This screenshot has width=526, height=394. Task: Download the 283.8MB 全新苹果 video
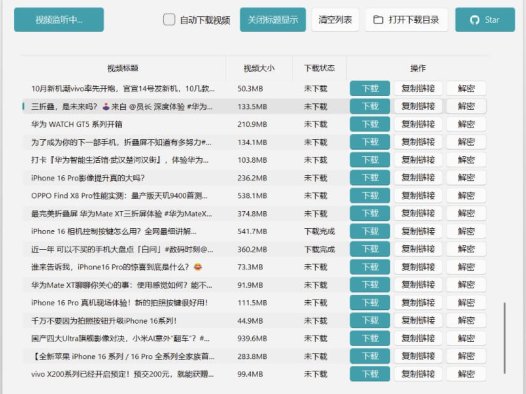pyautogui.click(x=370, y=356)
